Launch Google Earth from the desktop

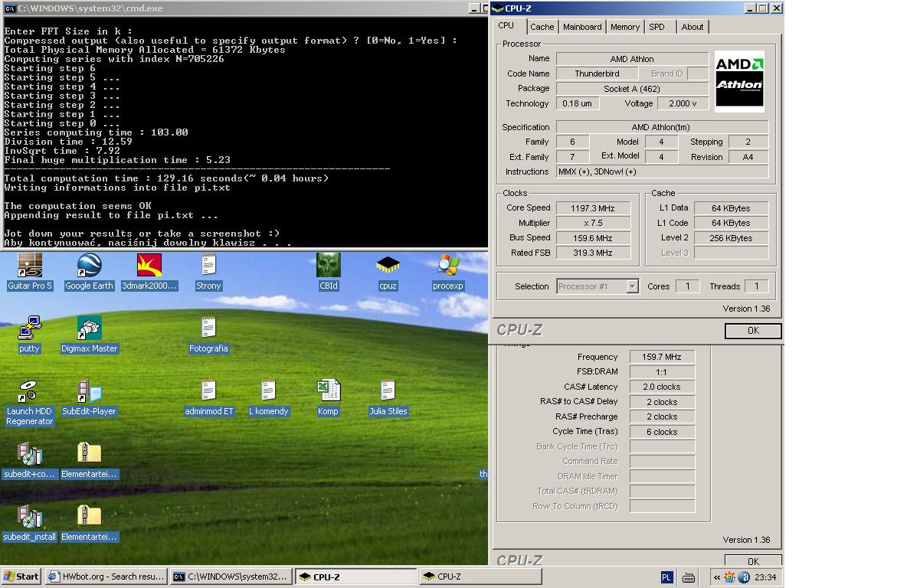point(89,272)
